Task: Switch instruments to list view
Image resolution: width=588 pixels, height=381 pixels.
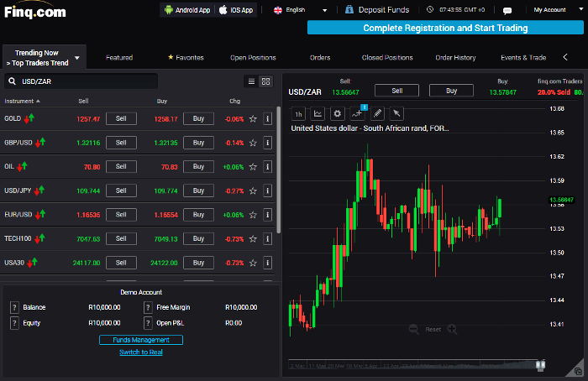Action: 251,81
